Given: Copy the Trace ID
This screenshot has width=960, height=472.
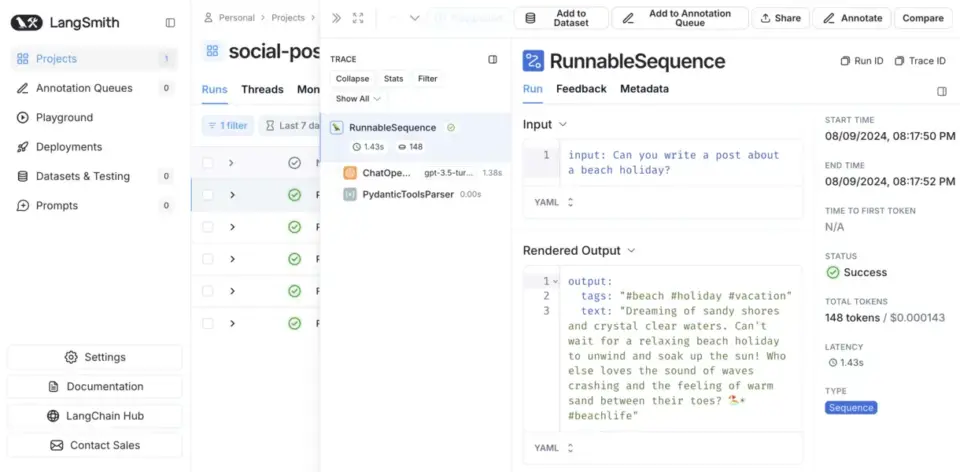Looking at the screenshot, I should pyautogui.click(x=920, y=61).
